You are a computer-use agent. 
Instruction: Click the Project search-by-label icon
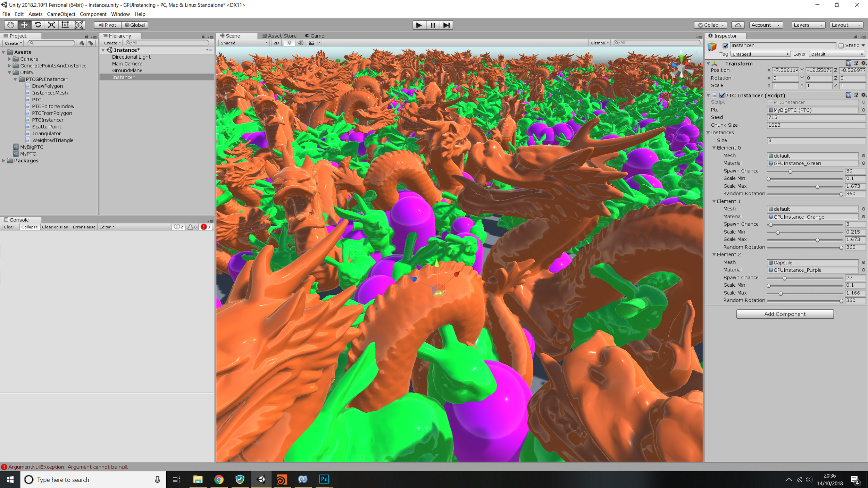[91, 43]
